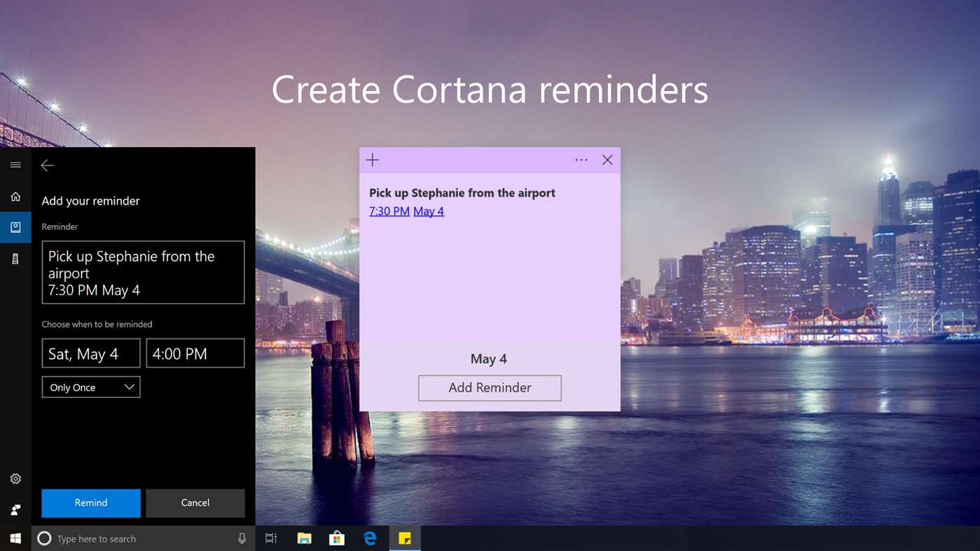Add a new sticky note
Screen dimensions: 980x551
373,160
